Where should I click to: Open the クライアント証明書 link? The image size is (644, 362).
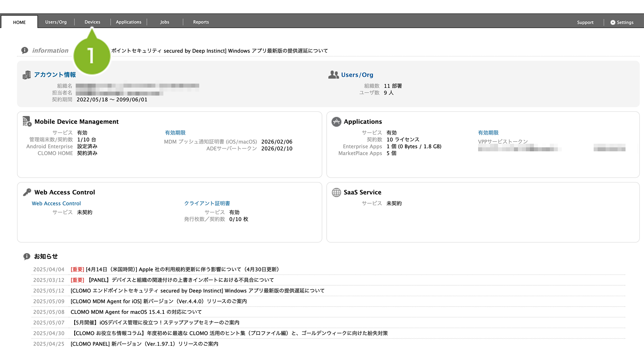point(207,203)
